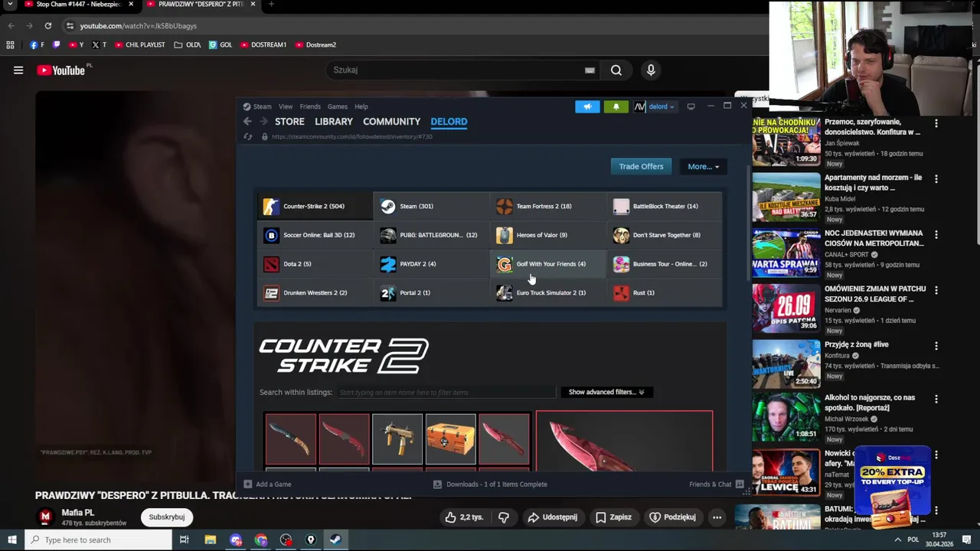
Task: Open Team Fortress 2 (18) inventory
Action: point(547,206)
